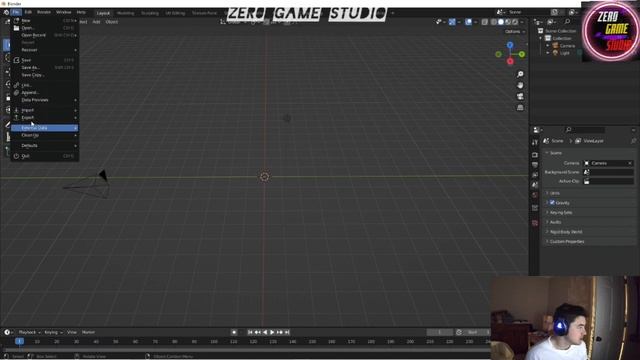Click the red X axis gizmo
This screenshot has height=360, width=640.
(x=510, y=62)
